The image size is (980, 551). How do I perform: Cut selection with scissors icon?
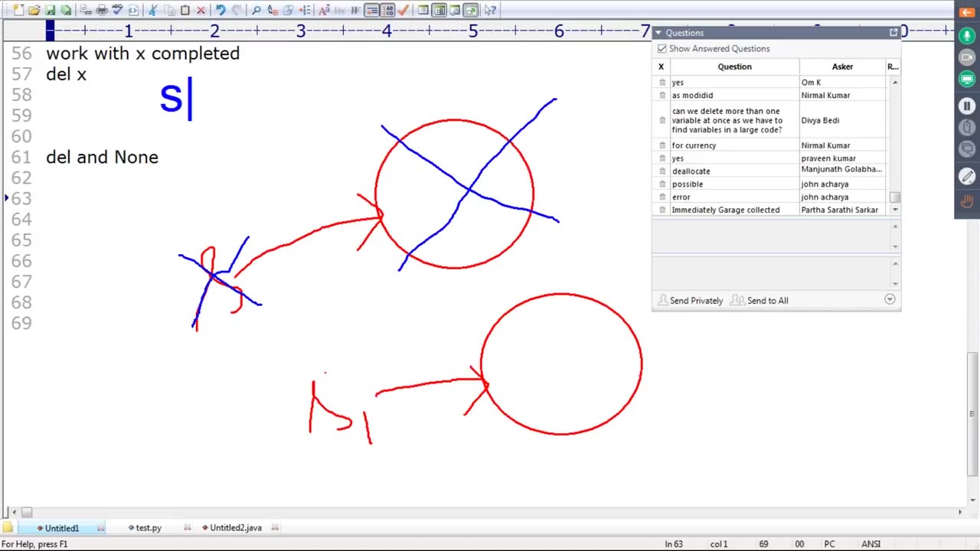(x=152, y=10)
